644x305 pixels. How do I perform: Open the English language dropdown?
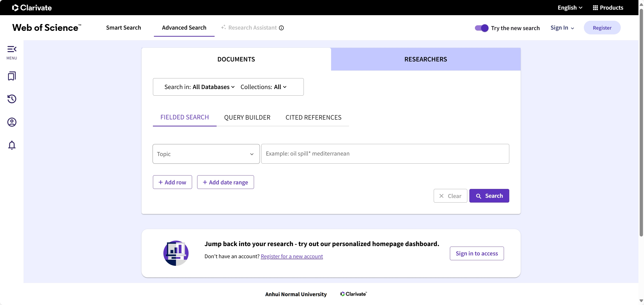coord(570,8)
